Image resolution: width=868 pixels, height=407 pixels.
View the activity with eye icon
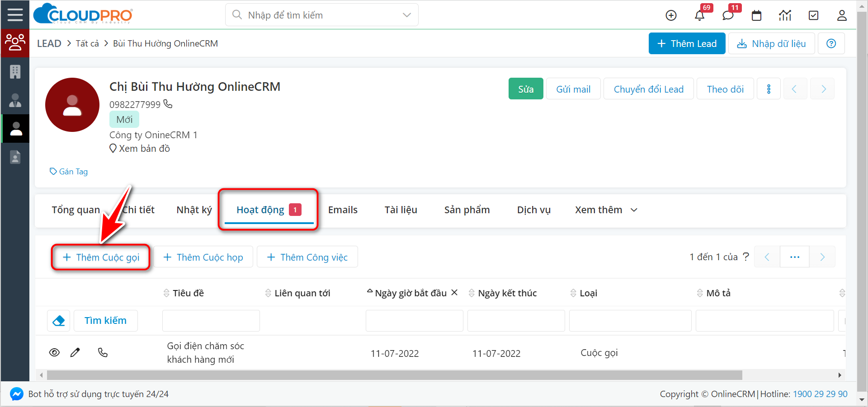click(54, 352)
